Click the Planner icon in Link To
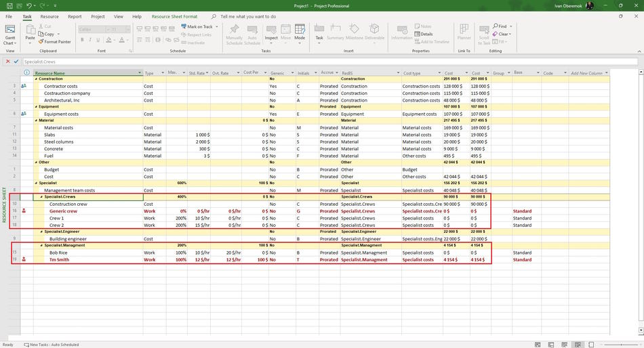The image size is (644, 348). 464,28
